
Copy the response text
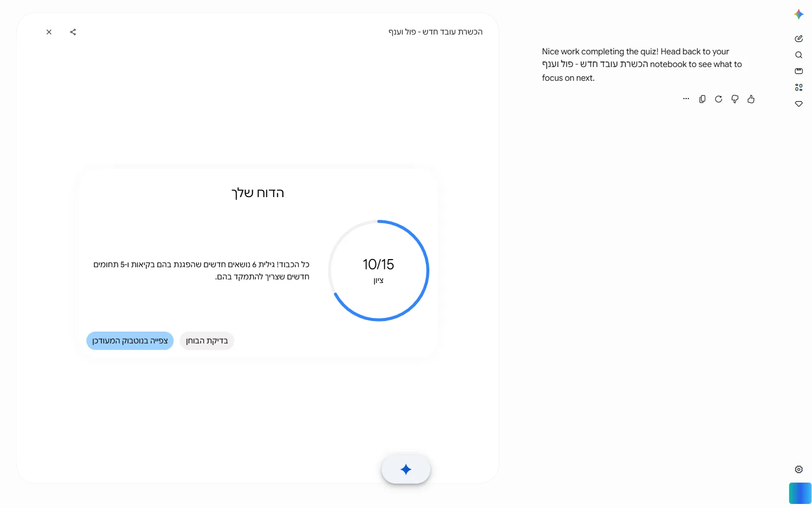pos(702,99)
